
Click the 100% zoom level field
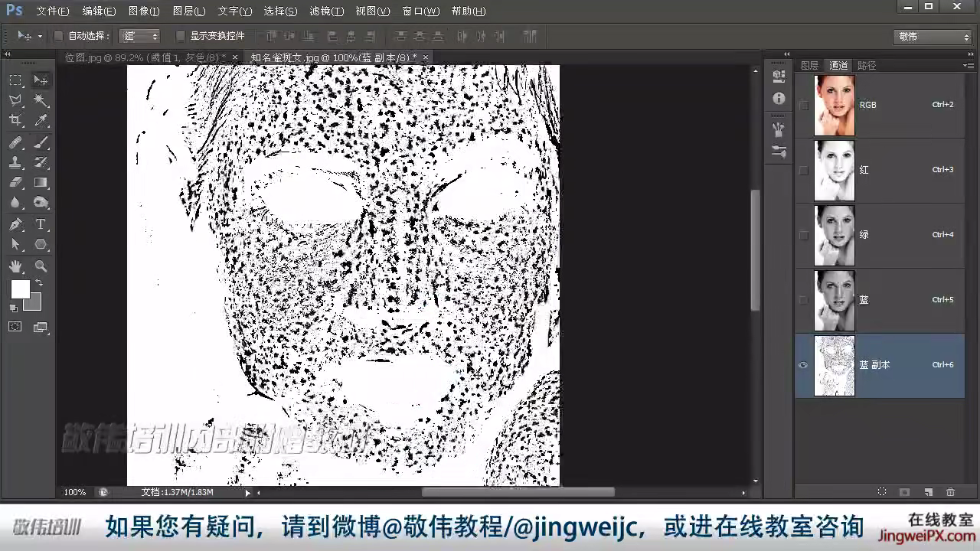(x=75, y=493)
